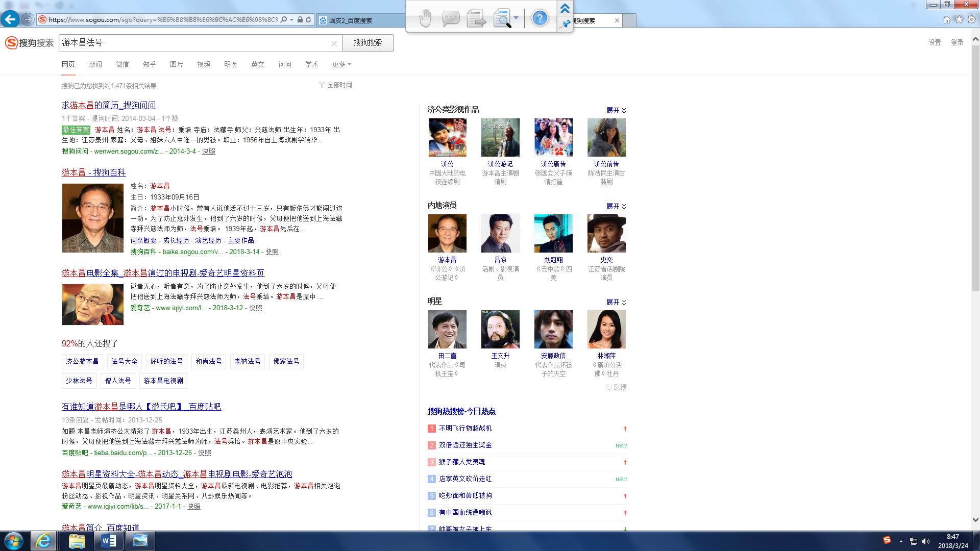Click Internet Explorer taskbar icon

pos(44,541)
